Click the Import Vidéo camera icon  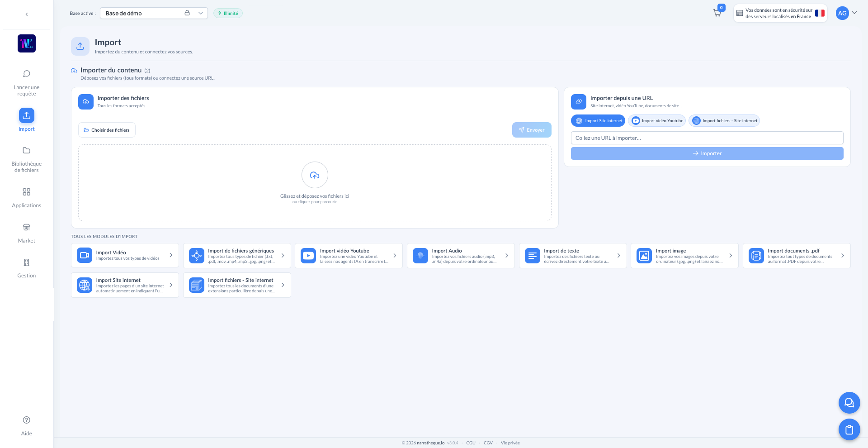click(85, 255)
